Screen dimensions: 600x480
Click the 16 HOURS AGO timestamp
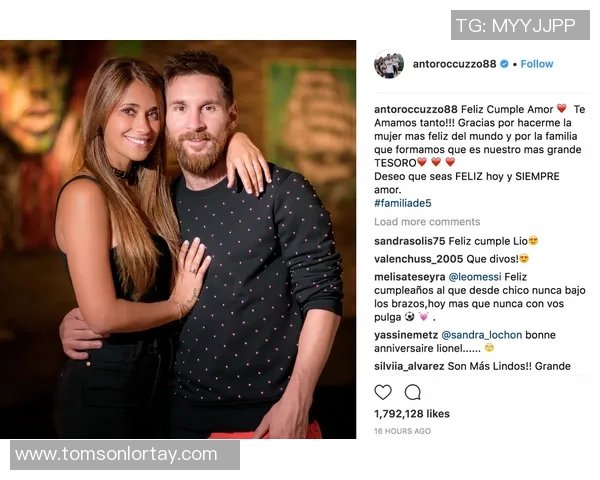[x=402, y=431]
